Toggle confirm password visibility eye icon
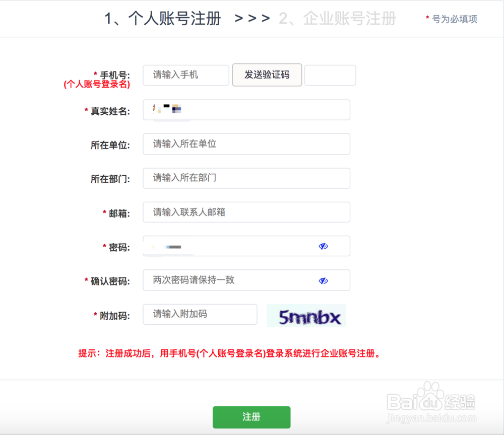Screen dimensions: 504x435 pos(324,280)
